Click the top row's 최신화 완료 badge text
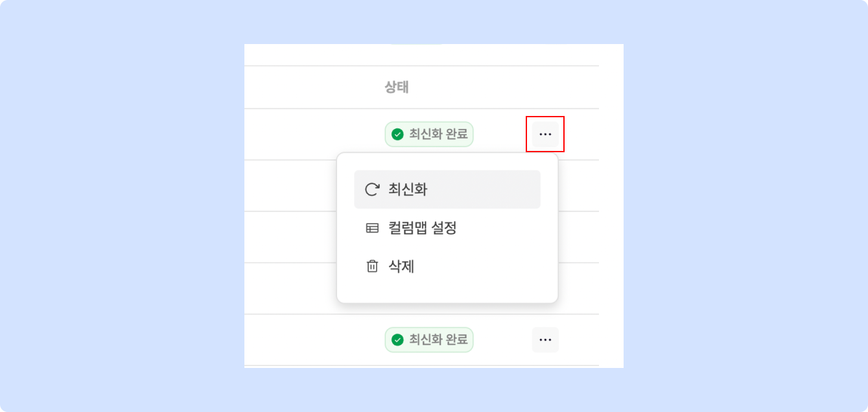868x412 pixels. (438, 134)
